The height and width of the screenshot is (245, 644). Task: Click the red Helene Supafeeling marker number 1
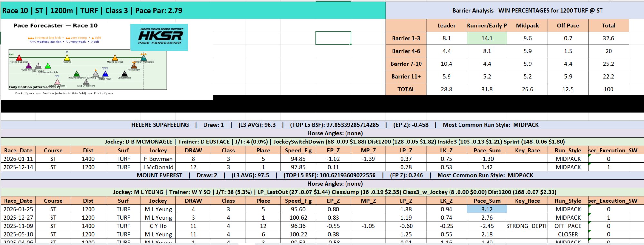point(19,58)
